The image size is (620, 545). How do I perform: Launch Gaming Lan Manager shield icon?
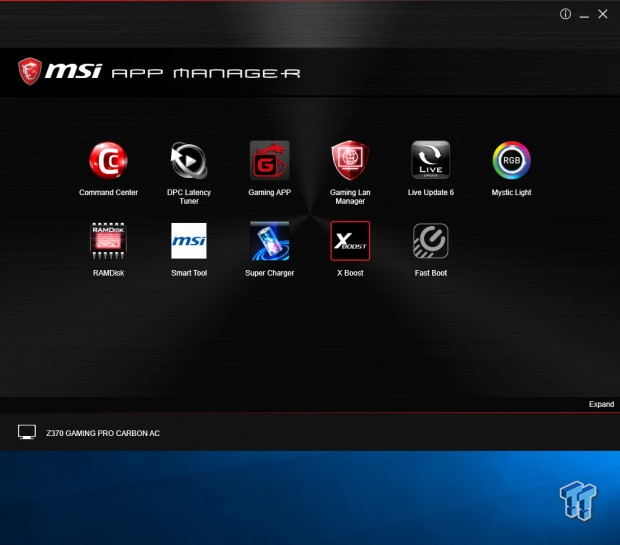click(350, 160)
